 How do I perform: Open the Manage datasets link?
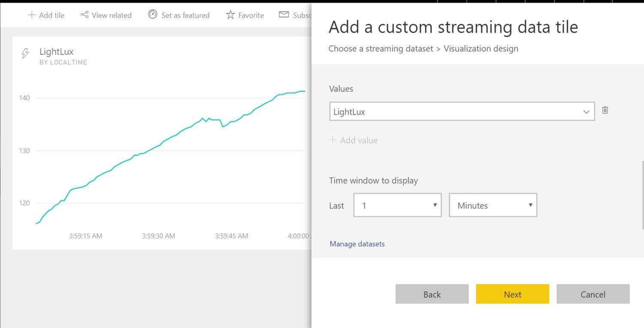357,244
